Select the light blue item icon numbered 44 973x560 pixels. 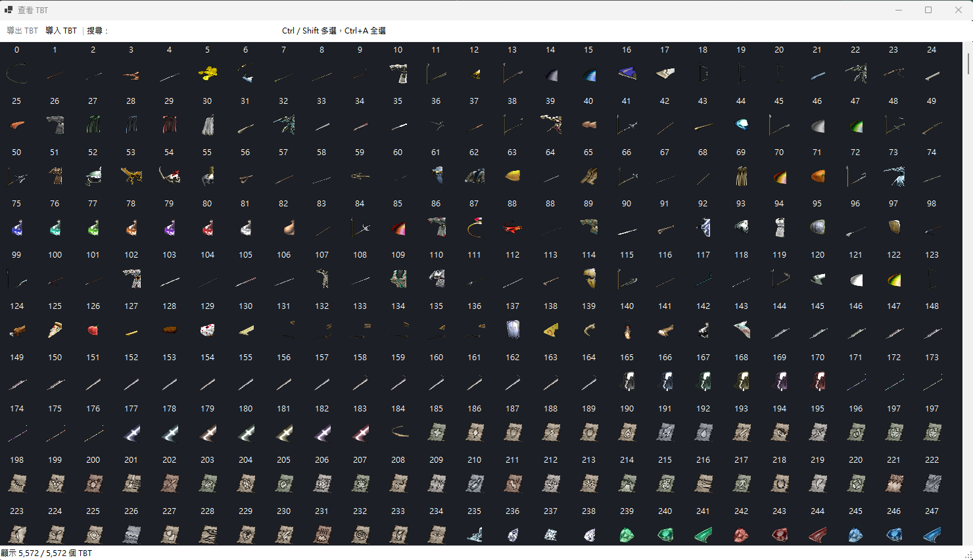[742, 125]
